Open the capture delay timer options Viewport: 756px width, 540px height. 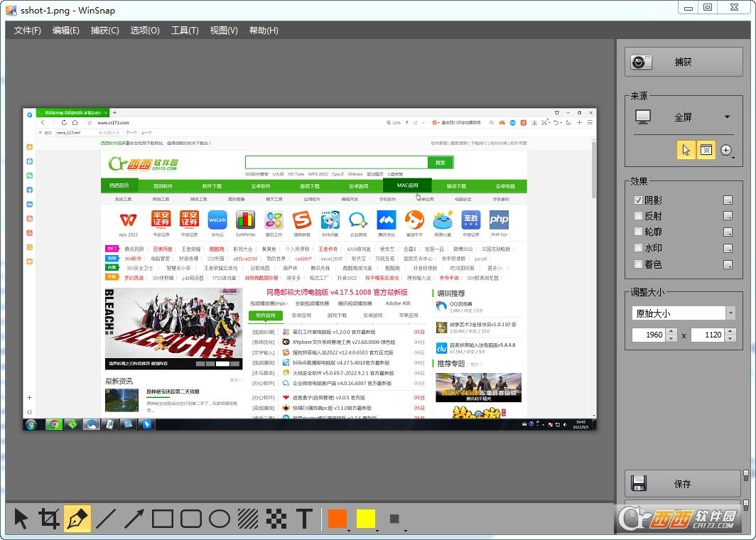(x=727, y=151)
